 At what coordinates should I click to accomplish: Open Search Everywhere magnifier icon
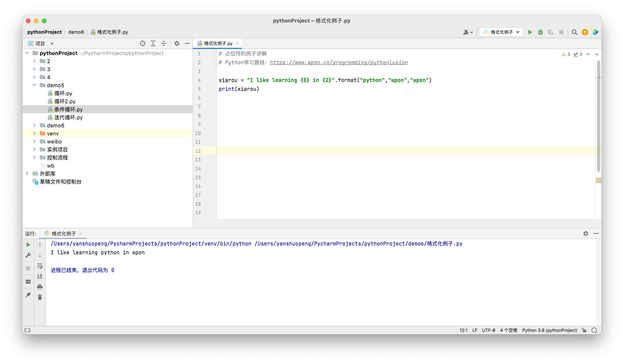click(574, 32)
